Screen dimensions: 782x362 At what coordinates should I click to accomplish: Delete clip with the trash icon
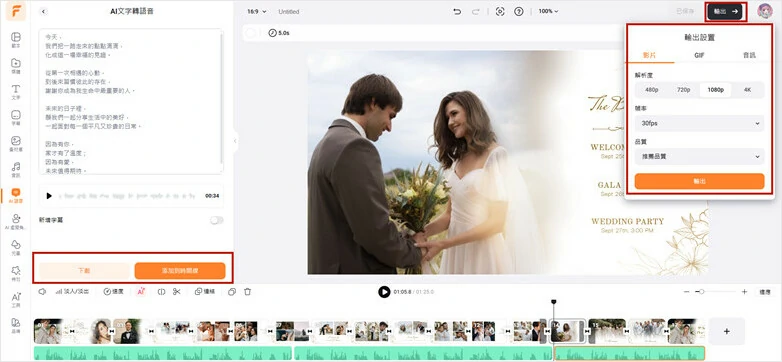coord(247,291)
